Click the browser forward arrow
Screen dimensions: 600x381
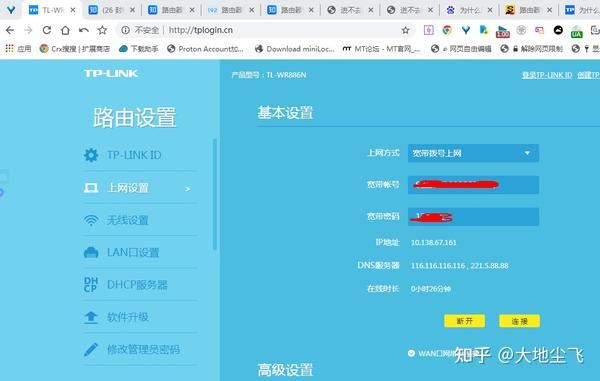click(28, 30)
